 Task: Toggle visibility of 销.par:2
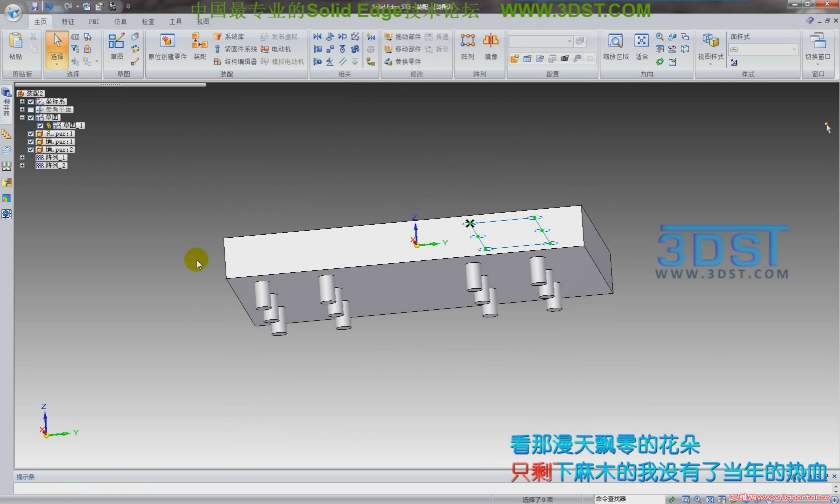point(31,150)
